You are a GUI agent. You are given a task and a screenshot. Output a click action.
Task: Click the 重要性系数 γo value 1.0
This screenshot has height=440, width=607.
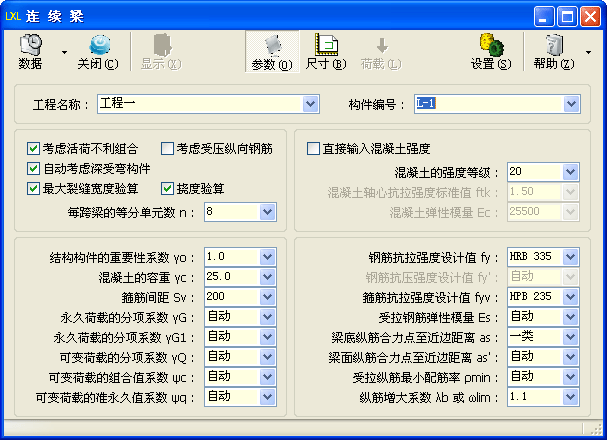point(216,257)
